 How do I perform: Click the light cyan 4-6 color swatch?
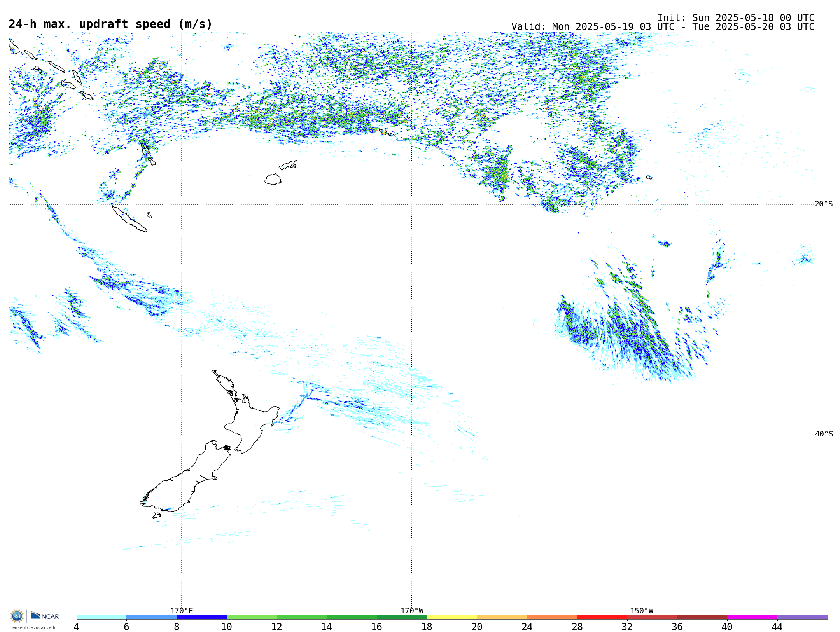(101, 617)
